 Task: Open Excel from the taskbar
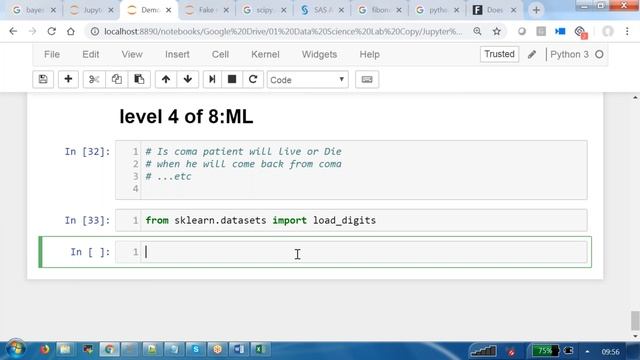[x=260, y=350]
